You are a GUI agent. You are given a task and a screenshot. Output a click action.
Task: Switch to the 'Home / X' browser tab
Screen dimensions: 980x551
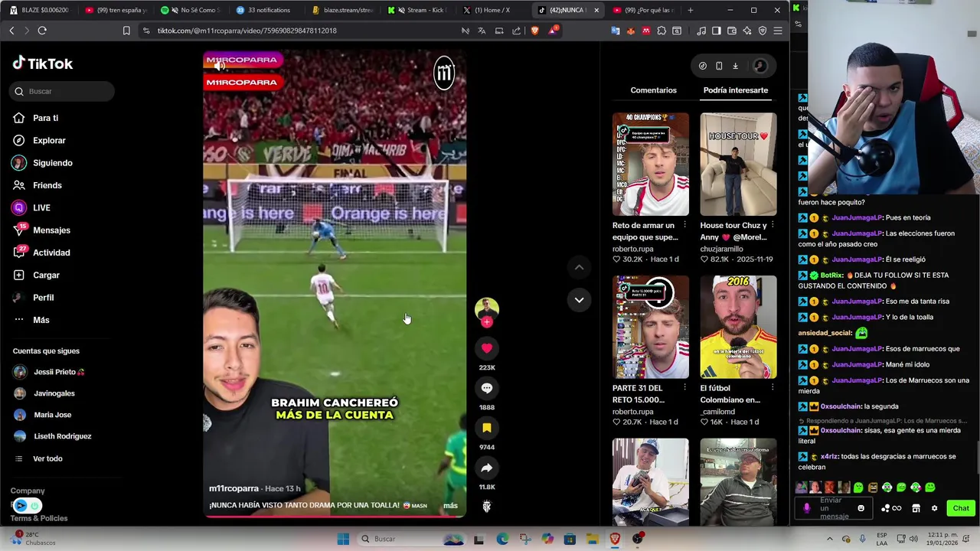(x=493, y=10)
